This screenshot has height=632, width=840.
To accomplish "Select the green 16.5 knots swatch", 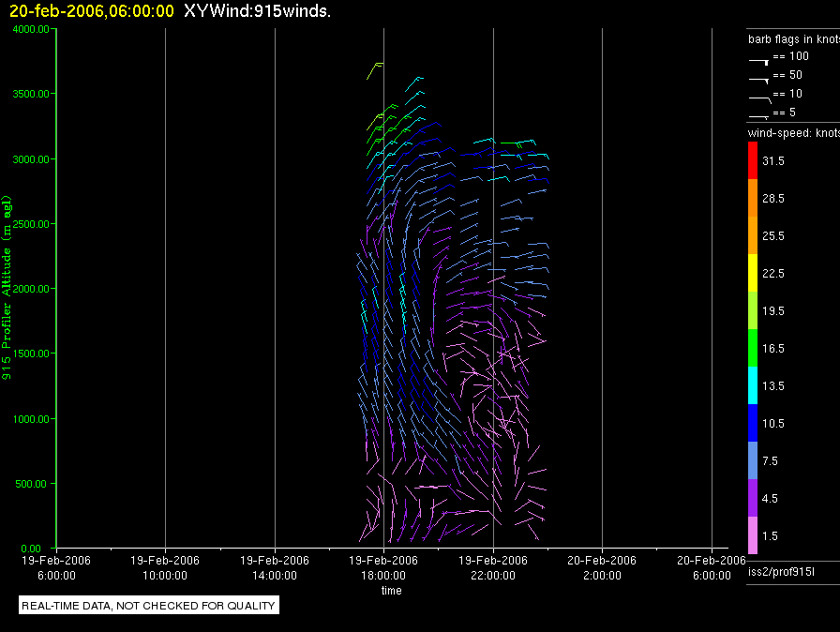I will [x=753, y=348].
